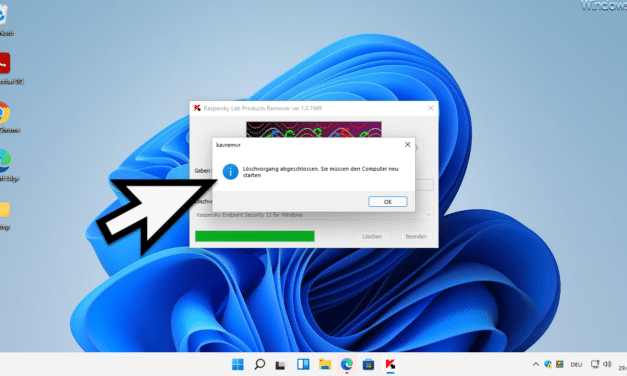627x376 pixels.
Task: Open File Explorer from the taskbar
Action: [x=325, y=364]
